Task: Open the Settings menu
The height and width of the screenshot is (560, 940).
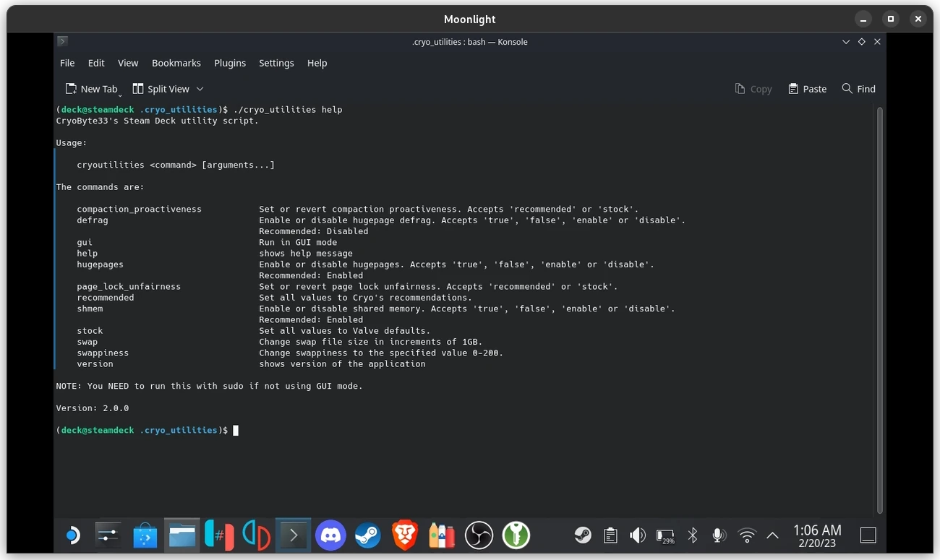Action: tap(276, 63)
